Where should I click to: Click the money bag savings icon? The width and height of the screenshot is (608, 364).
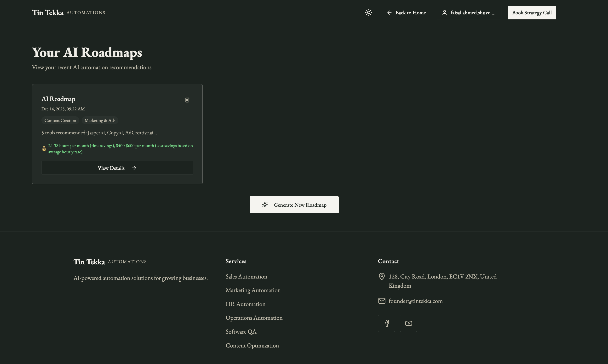(x=44, y=149)
